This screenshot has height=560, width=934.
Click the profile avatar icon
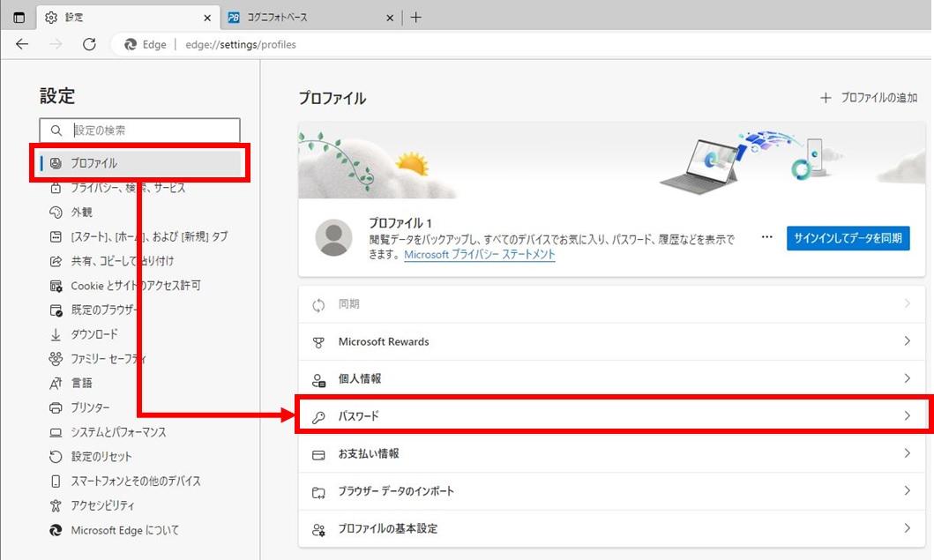[333, 238]
